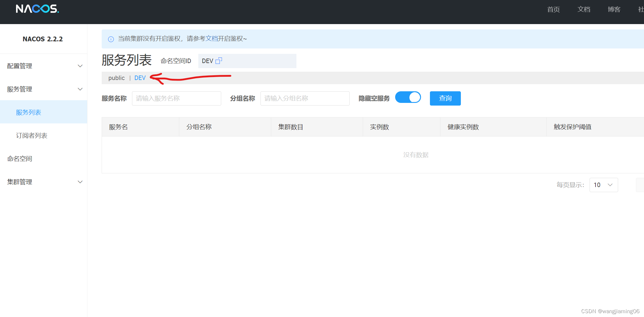Open the 命名空间 sidebar page

[19, 158]
